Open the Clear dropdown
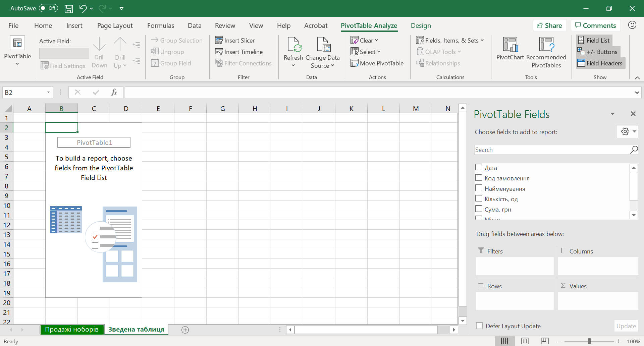644x346 pixels. click(365, 40)
